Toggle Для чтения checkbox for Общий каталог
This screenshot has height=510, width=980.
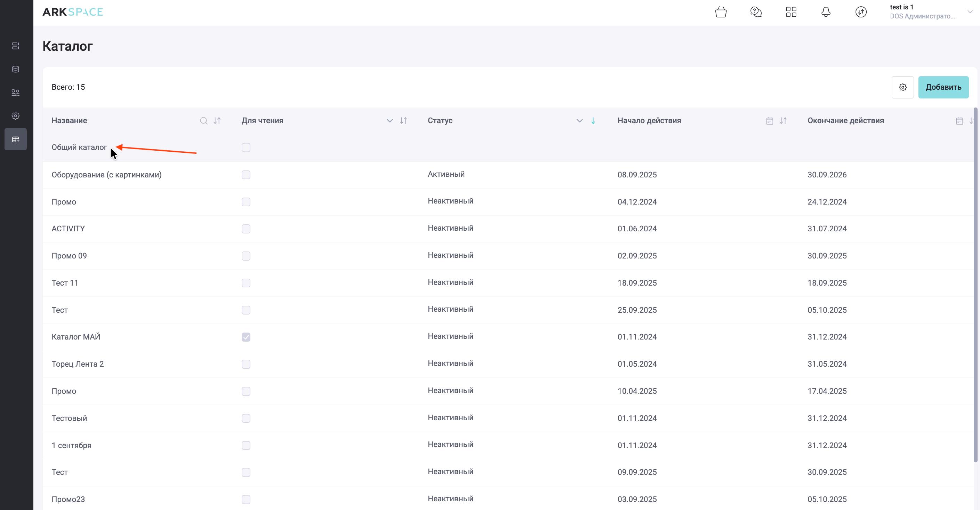tap(246, 147)
